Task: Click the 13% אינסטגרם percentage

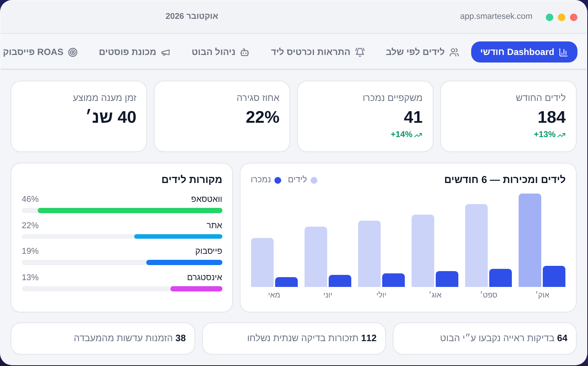Action: pos(30,278)
